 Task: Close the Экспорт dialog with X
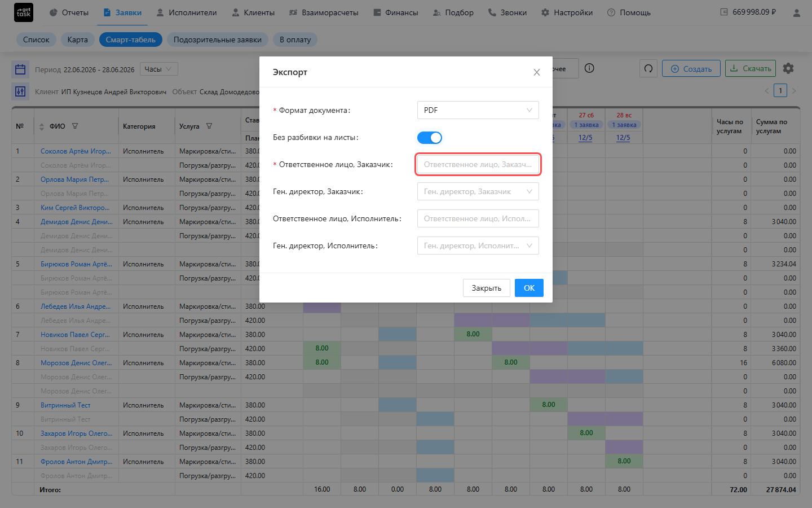click(537, 72)
